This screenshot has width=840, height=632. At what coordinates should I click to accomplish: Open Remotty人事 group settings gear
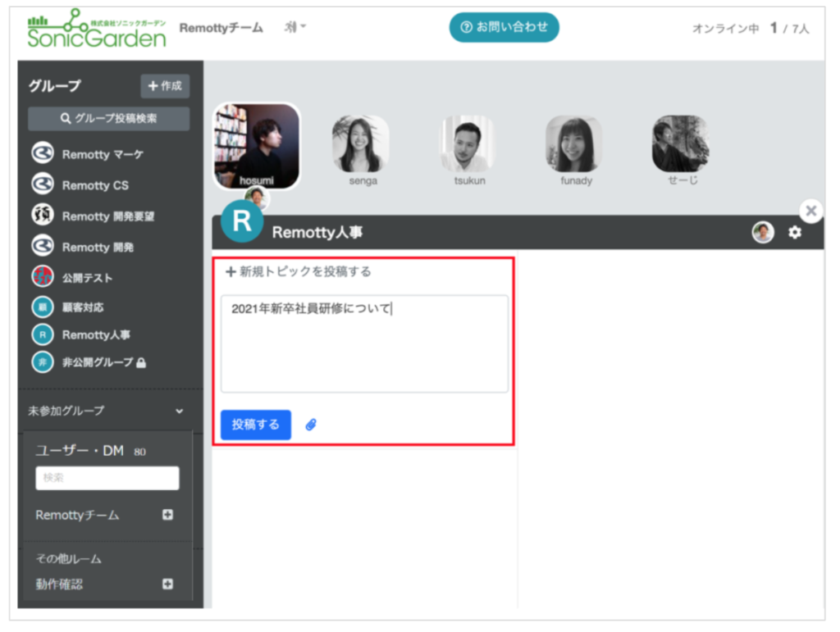[x=795, y=232]
